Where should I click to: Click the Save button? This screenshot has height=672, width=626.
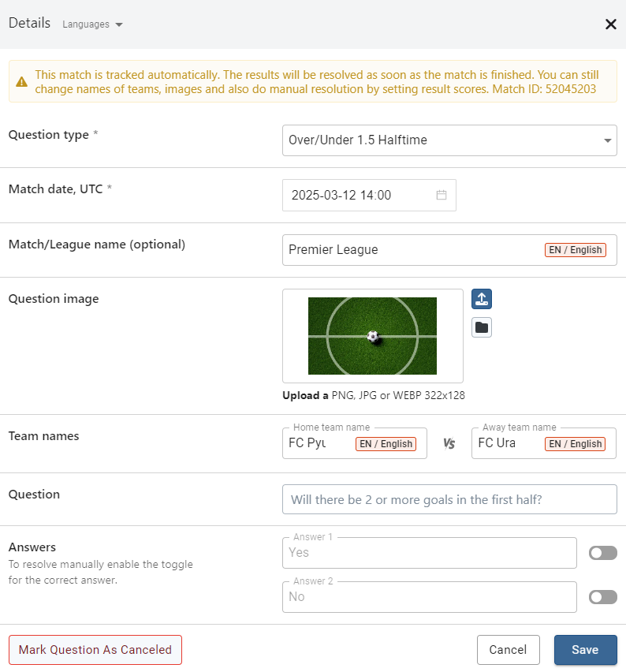(585, 650)
